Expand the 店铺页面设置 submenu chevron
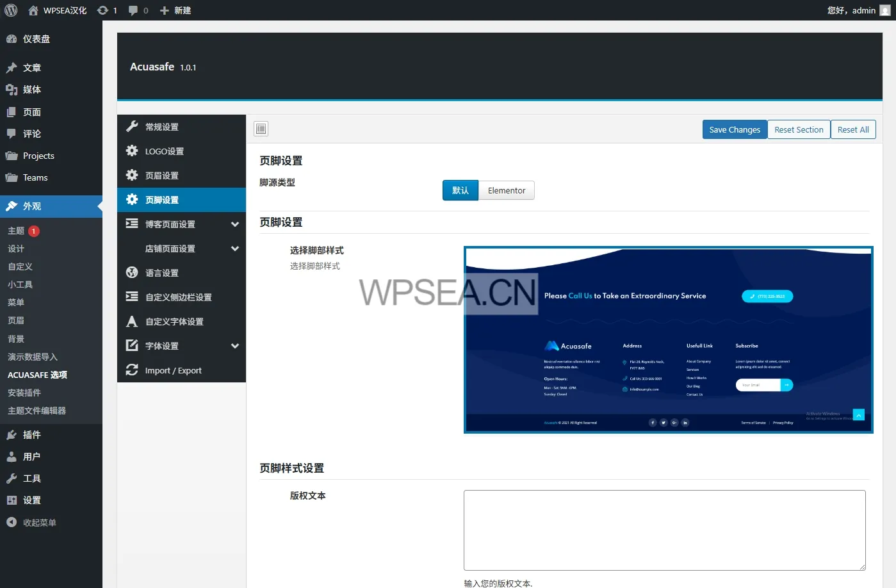Screen dimensions: 896x588 235,249
